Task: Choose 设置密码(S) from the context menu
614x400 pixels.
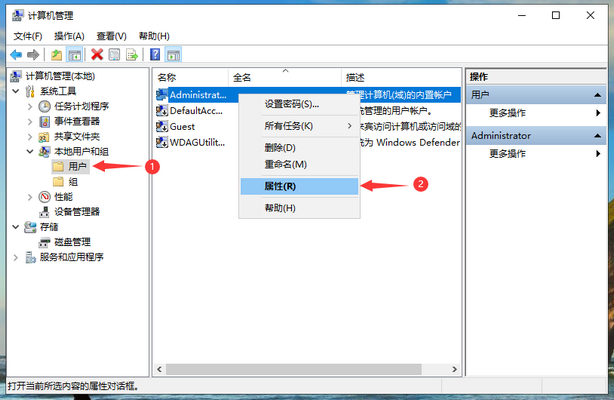Action: coord(291,103)
